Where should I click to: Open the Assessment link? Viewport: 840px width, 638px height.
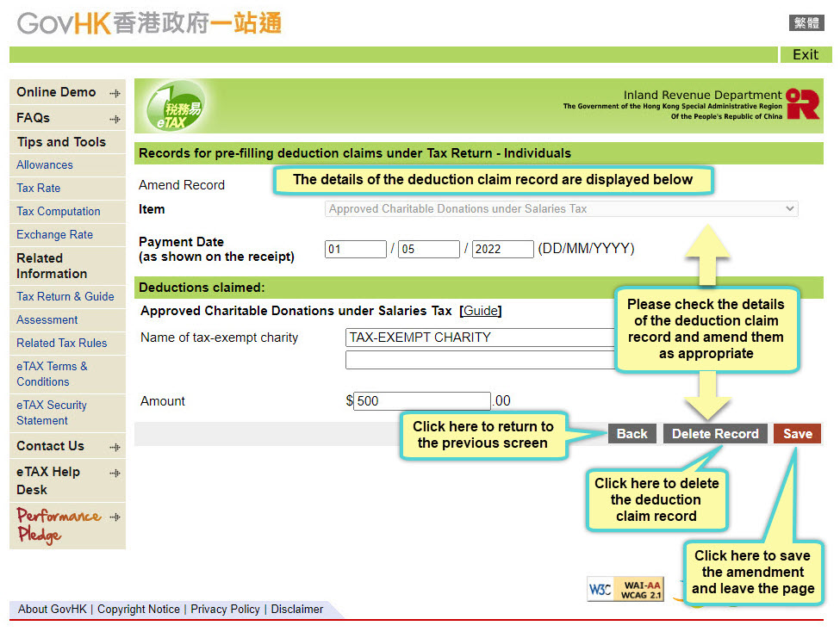tap(47, 319)
